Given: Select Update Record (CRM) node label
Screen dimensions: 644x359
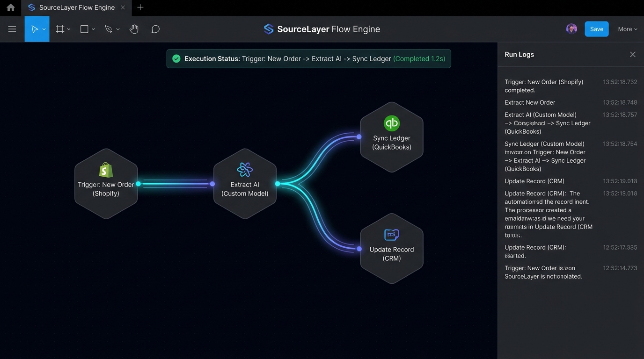Looking at the screenshot, I should (x=392, y=254).
